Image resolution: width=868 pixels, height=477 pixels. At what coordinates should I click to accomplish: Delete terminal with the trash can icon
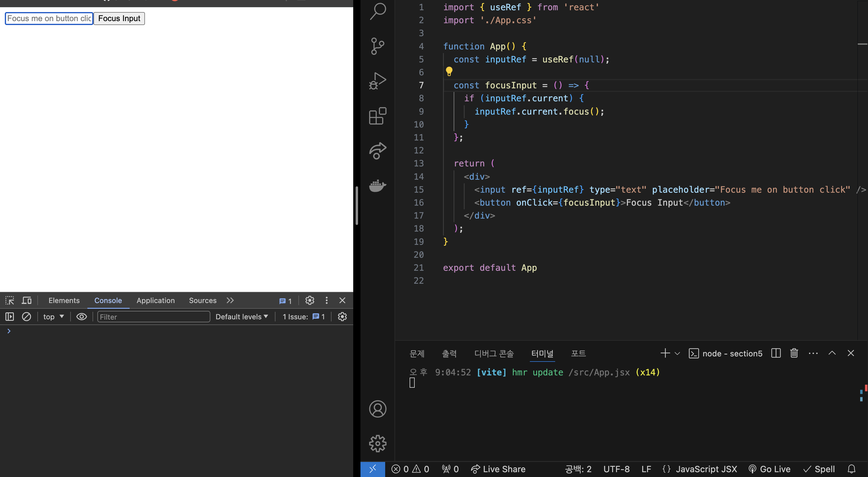[794, 353]
